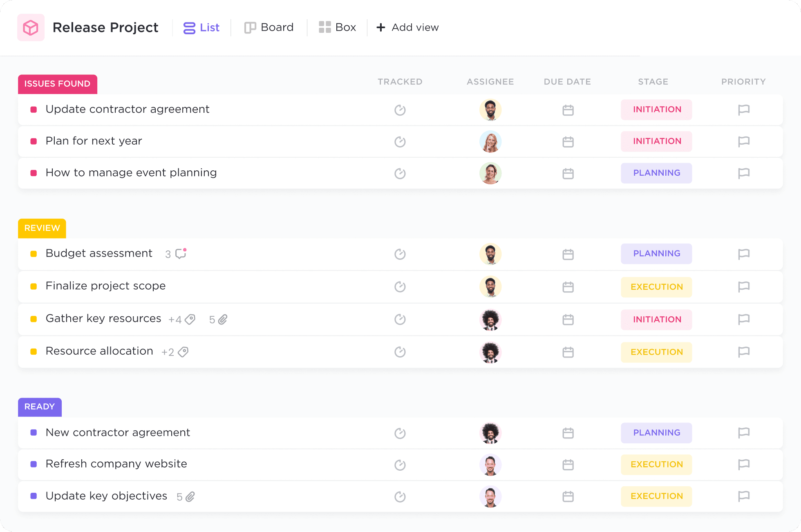Click Add view button

pos(407,27)
